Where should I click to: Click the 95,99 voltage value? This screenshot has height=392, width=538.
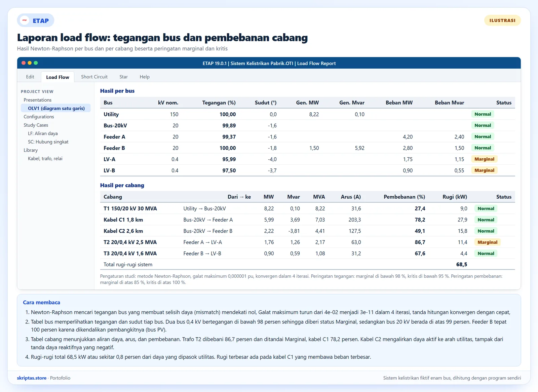pos(229,159)
